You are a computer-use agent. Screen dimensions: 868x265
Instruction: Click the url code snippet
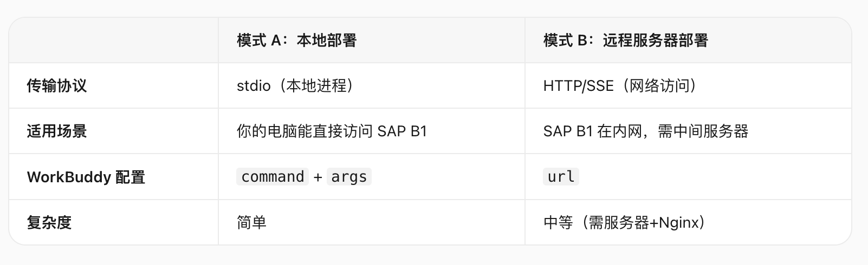[561, 177]
